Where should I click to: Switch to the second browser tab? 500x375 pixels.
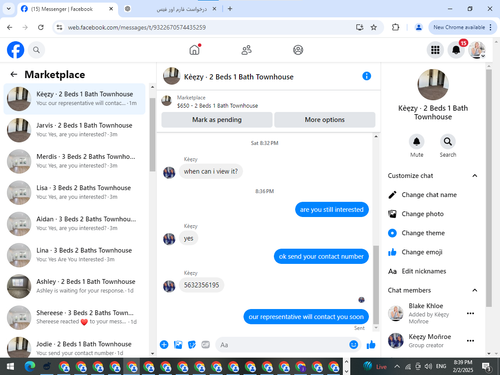170,9
